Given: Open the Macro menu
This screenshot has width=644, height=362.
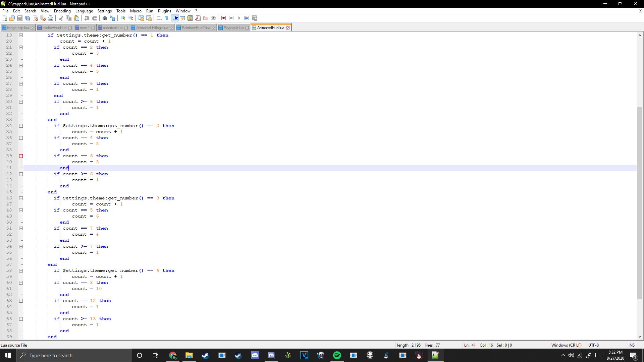Looking at the screenshot, I should click(136, 11).
